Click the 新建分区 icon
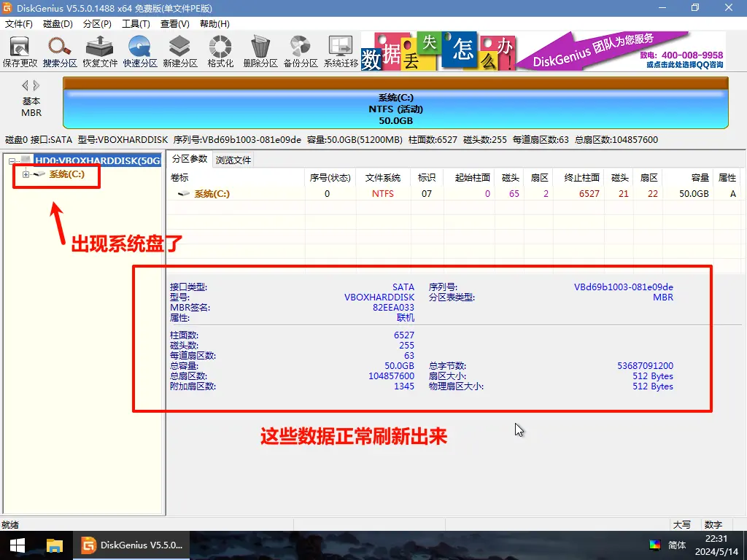Screen dimensions: 747x560 [180, 52]
